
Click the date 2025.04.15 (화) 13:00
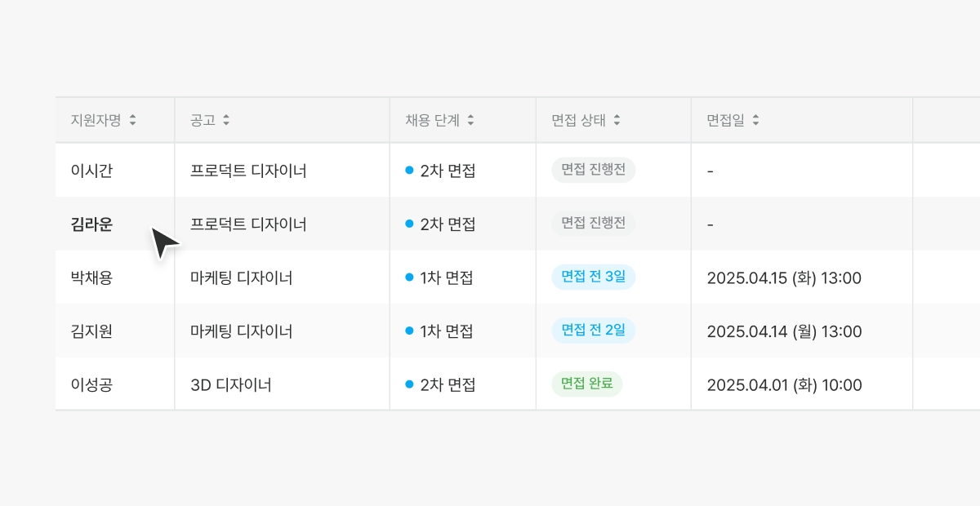(784, 277)
